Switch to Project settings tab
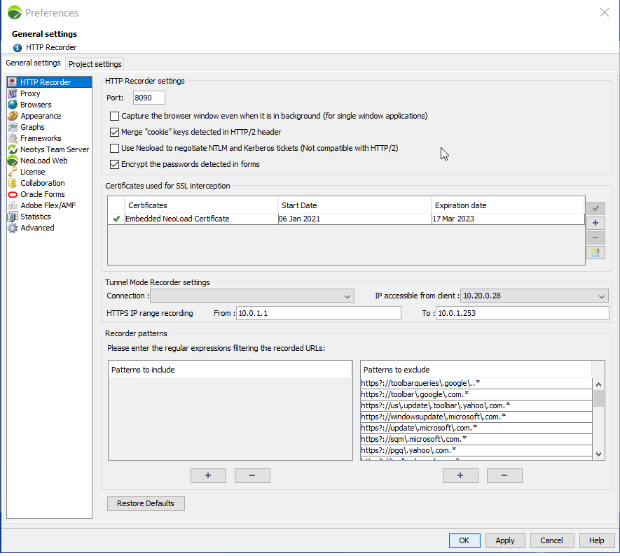The height and width of the screenshot is (556, 620). point(94,64)
